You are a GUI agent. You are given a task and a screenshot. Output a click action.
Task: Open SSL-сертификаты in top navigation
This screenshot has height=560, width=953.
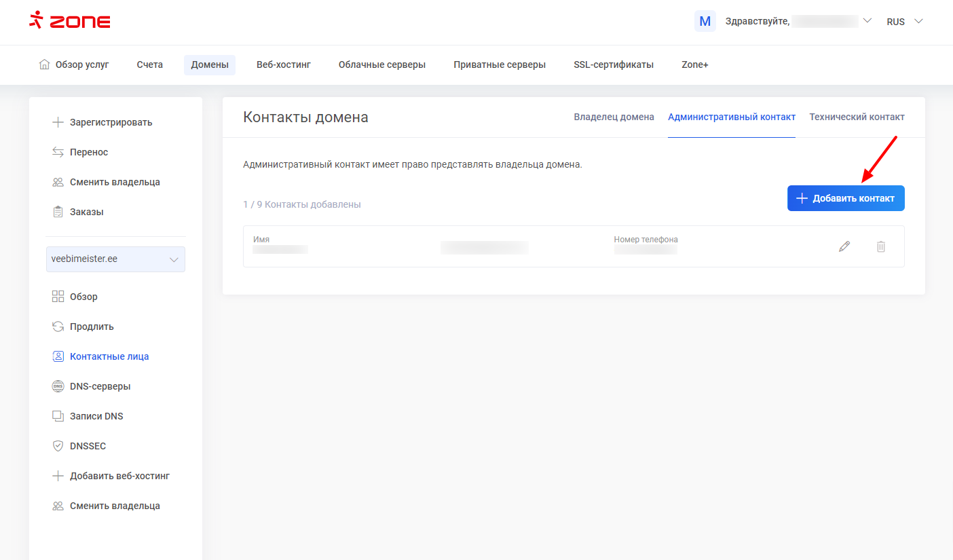pos(613,65)
